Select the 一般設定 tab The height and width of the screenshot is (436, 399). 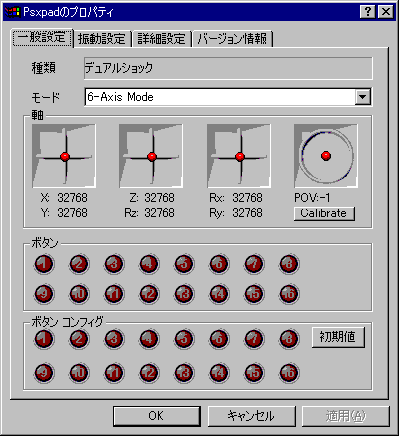pyautogui.click(x=42, y=38)
